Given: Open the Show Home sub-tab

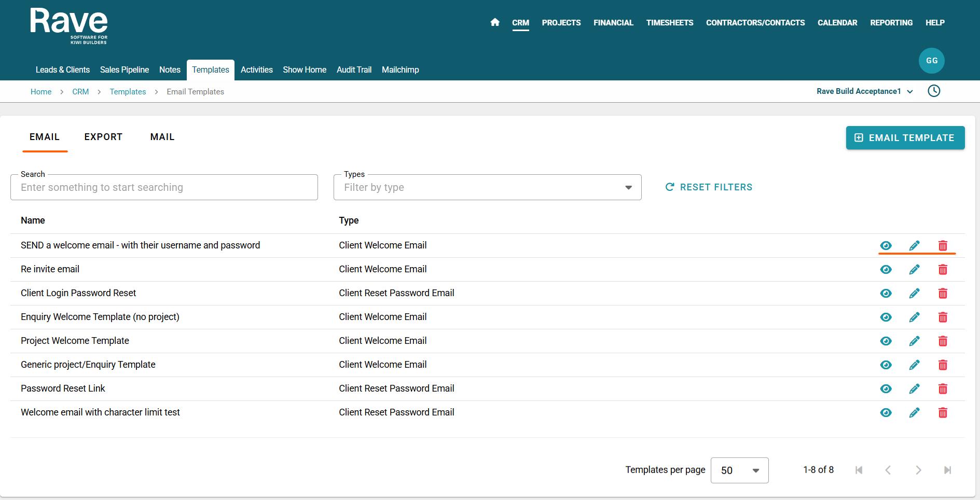Looking at the screenshot, I should coord(305,70).
